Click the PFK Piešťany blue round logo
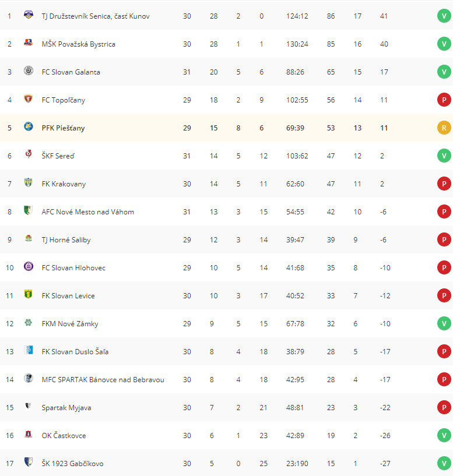The width and height of the screenshot is (453, 476). pyautogui.click(x=28, y=126)
